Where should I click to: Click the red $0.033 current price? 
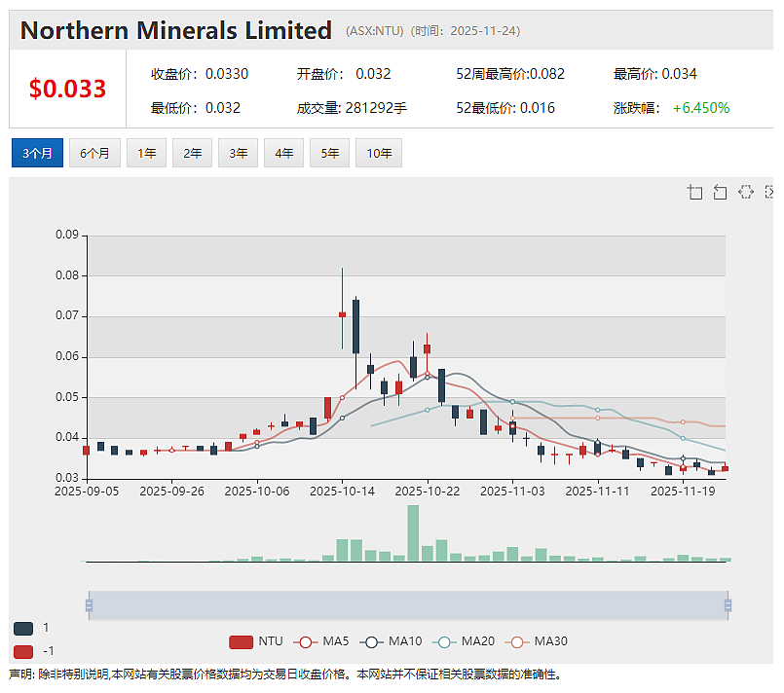pos(67,89)
